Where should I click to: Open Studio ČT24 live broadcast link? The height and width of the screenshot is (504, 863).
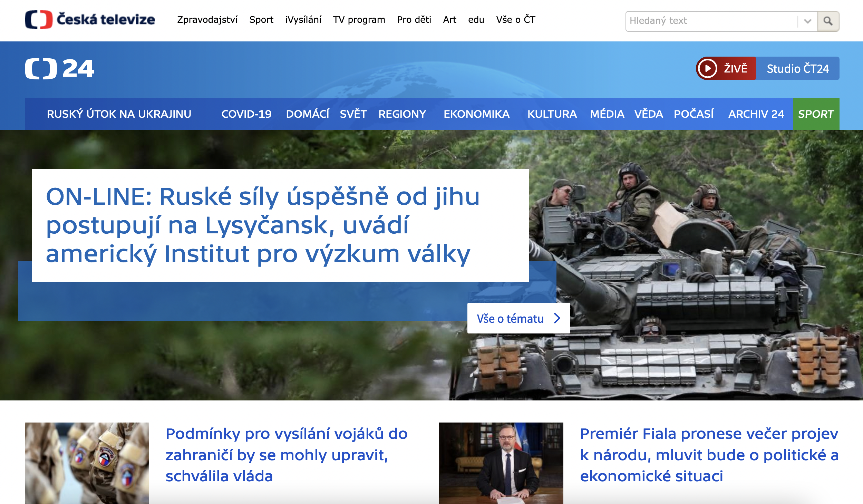tap(797, 68)
